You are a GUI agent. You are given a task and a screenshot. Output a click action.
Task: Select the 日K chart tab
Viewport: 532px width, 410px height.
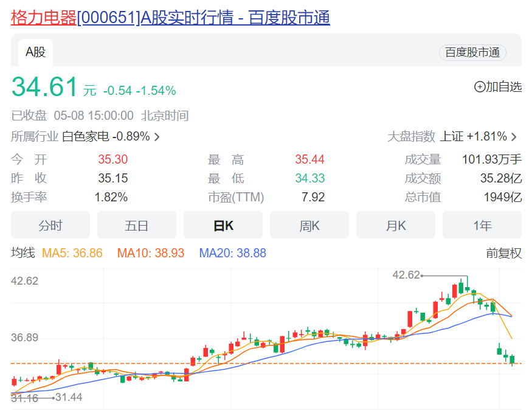point(223,226)
